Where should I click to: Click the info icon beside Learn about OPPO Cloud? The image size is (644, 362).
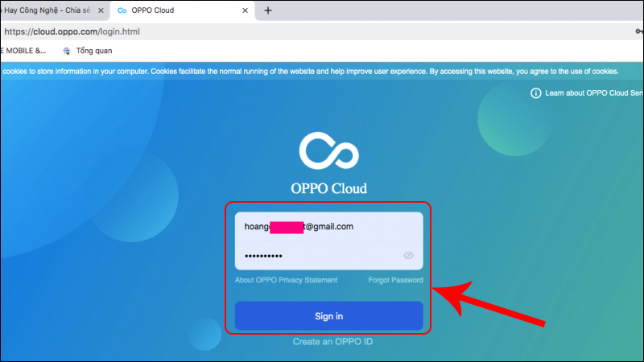535,93
